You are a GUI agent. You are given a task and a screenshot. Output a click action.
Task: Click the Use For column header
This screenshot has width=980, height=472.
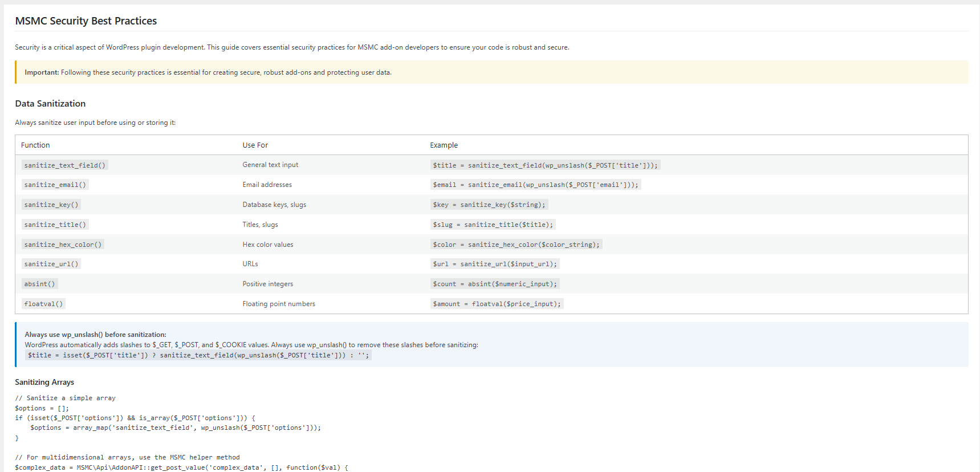point(255,145)
